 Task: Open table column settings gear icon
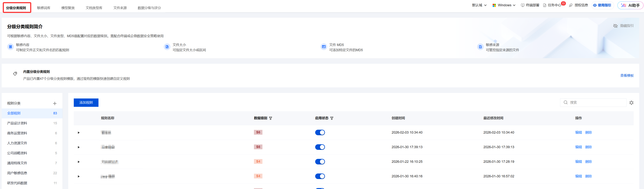pyautogui.click(x=631, y=103)
